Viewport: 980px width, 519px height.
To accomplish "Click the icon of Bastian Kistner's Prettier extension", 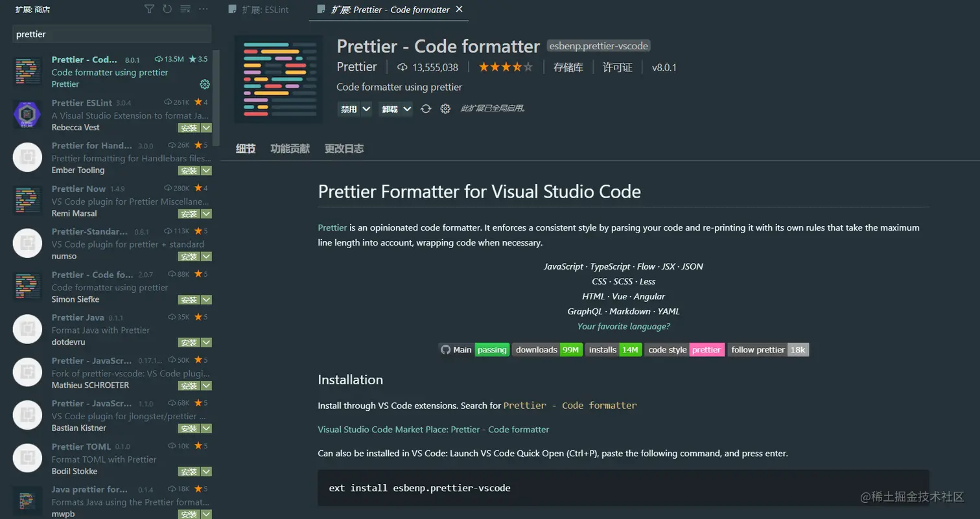I will (28, 415).
